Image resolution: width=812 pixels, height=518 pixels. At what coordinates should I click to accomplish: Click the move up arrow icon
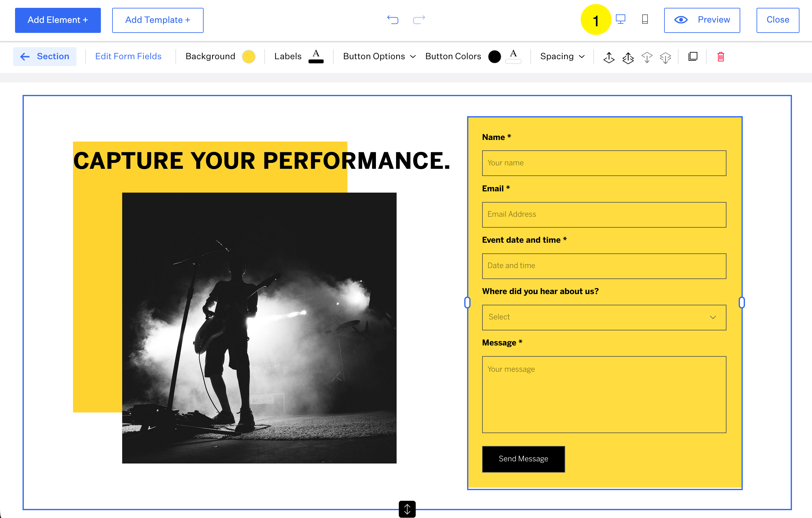pos(609,57)
